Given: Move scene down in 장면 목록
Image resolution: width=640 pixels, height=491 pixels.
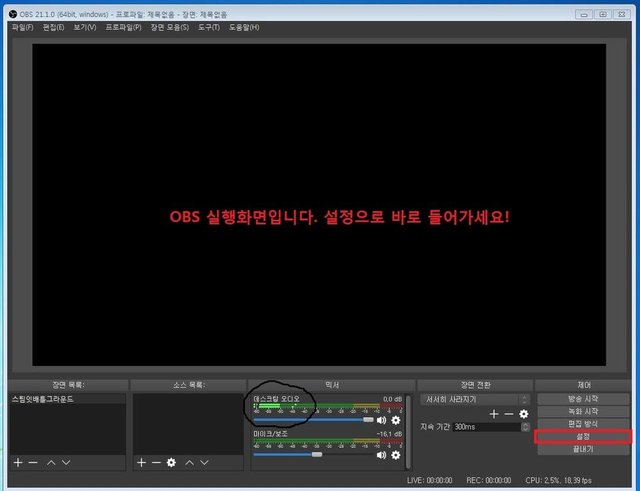Looking at the screenshot, I should click(66, 462).
